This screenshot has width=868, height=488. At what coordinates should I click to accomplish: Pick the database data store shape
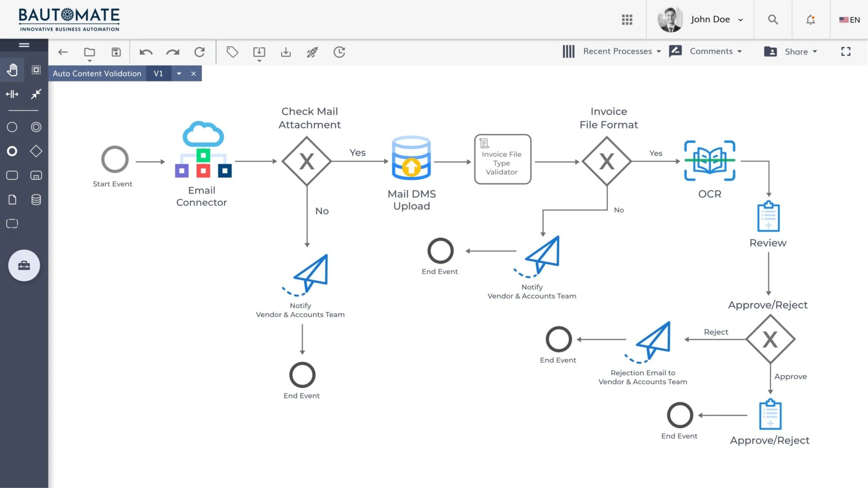pyautogui.click(x=36, y=199)
